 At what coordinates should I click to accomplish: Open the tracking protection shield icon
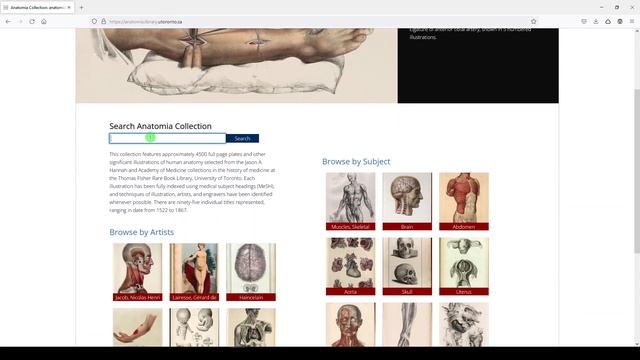pos(94,21)
